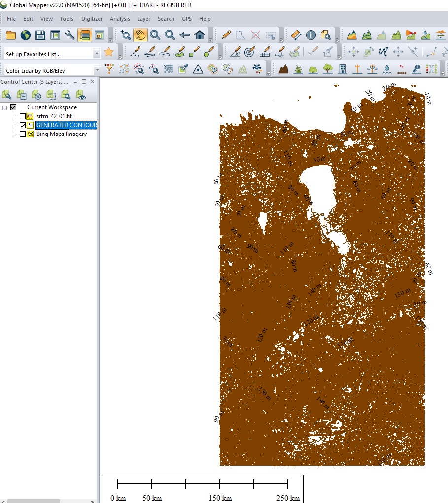
Task: Collapse the Current Workspace tree node
Action: [5, 107]
